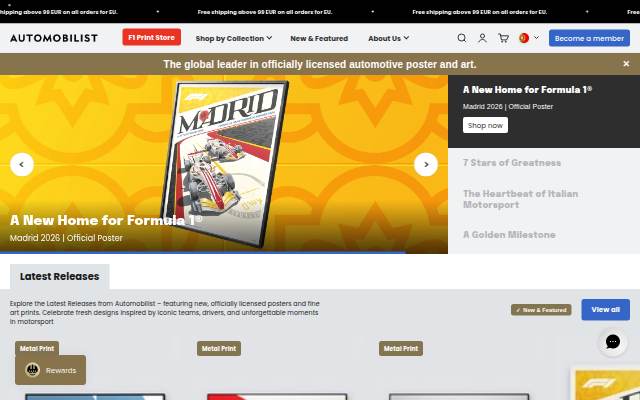Open country selector chevron beside flag

536,38
